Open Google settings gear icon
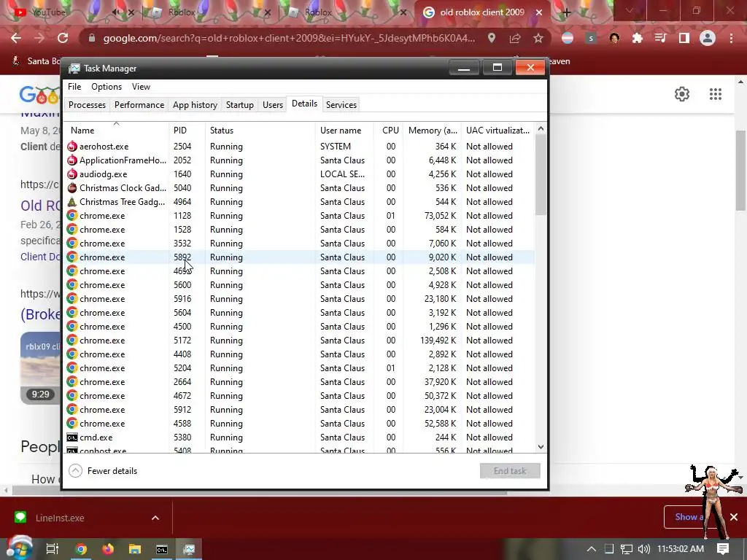Viewport: 747px width, 560px height. [x=682, y=94]
